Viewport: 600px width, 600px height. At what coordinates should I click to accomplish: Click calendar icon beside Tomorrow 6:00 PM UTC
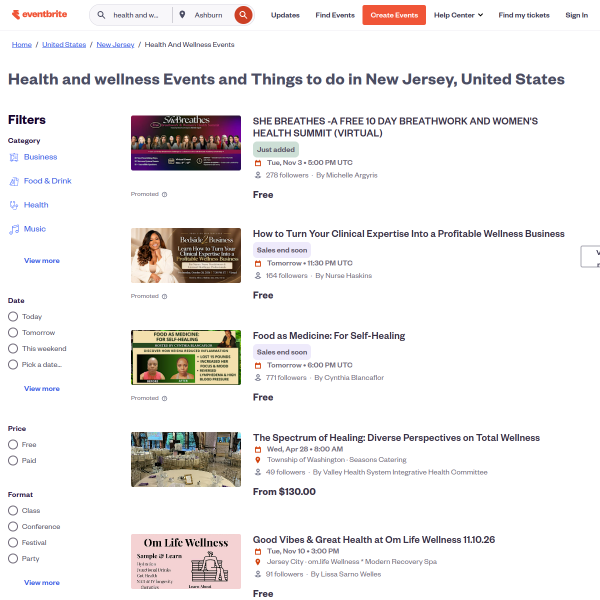(x=258, y=365)
